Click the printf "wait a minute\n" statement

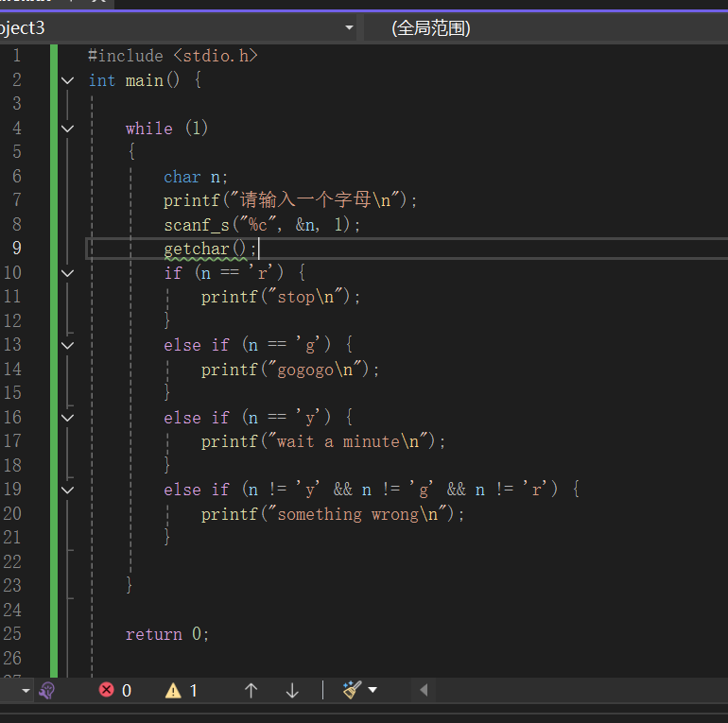[x=323, y=441]
